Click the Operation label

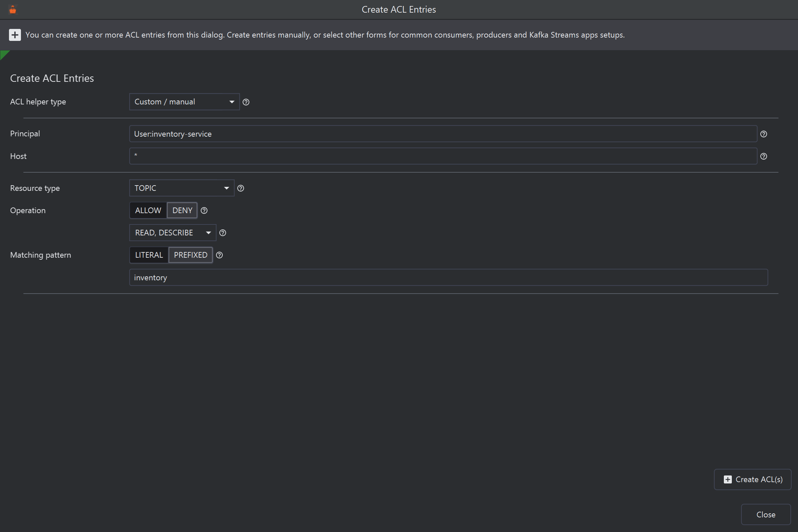[x=28, y=211]
